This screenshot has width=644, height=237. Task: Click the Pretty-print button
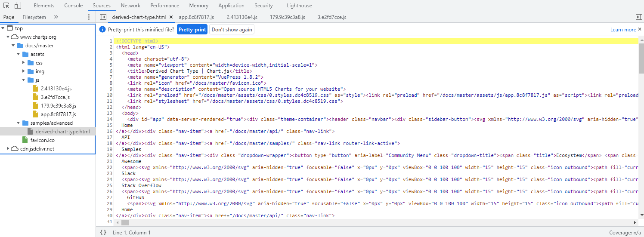coord(192,29)
